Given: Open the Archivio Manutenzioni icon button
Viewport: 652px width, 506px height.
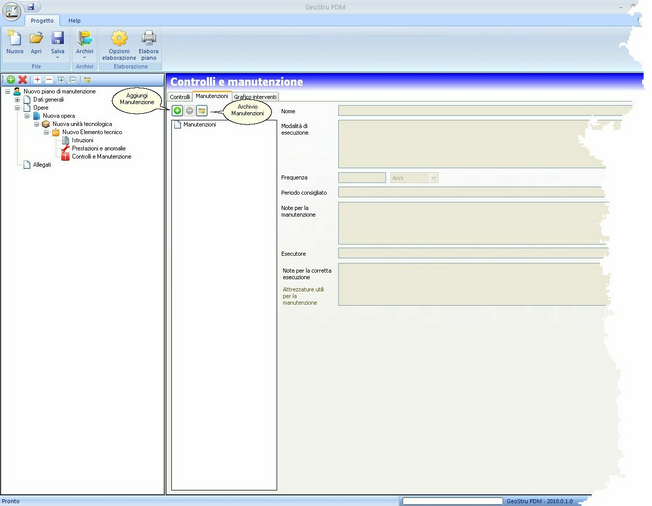Looking at the screenshot, I should point(202,111).
